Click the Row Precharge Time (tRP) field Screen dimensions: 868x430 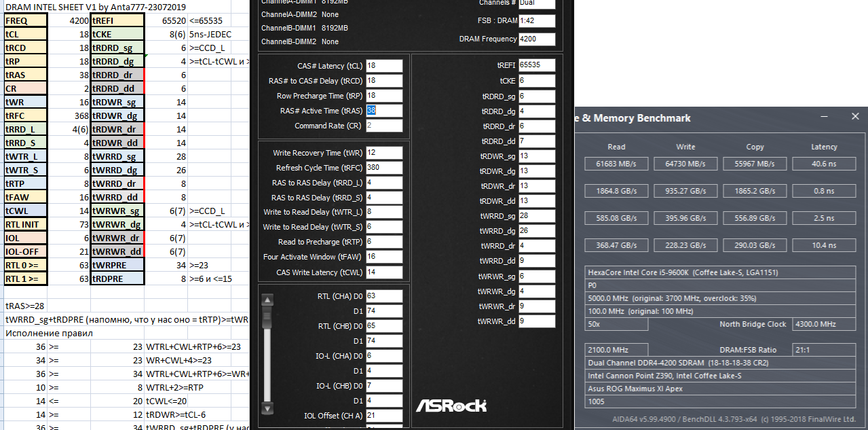tap(384, 96)
